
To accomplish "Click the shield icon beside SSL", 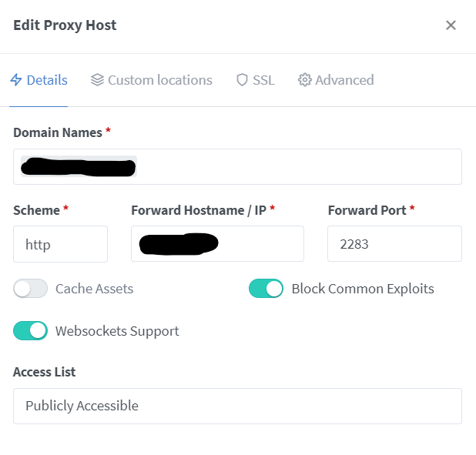I will pyautogui.click(x=242, y=80).
